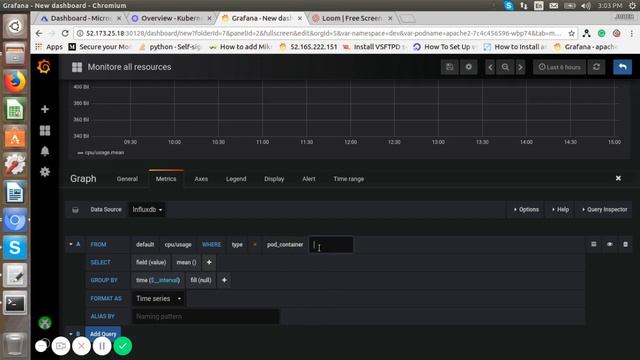Open the Create plus menu in sidebar
This screenshot has width=640, height=360.
pyautogui.click(x=45, y=109)
